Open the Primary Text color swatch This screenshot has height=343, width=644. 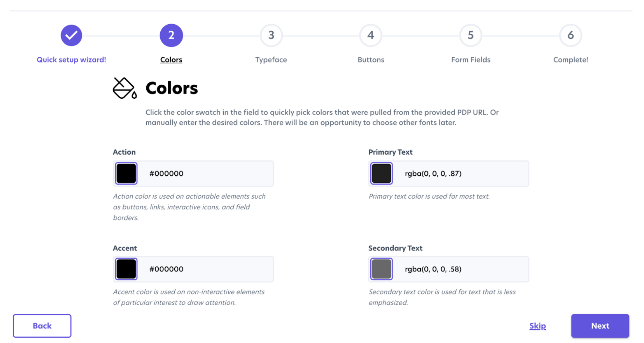[381, 173]
